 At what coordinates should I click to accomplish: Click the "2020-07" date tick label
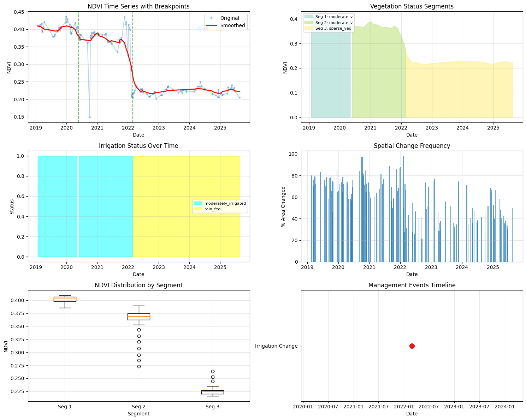(x=328, y=407)
